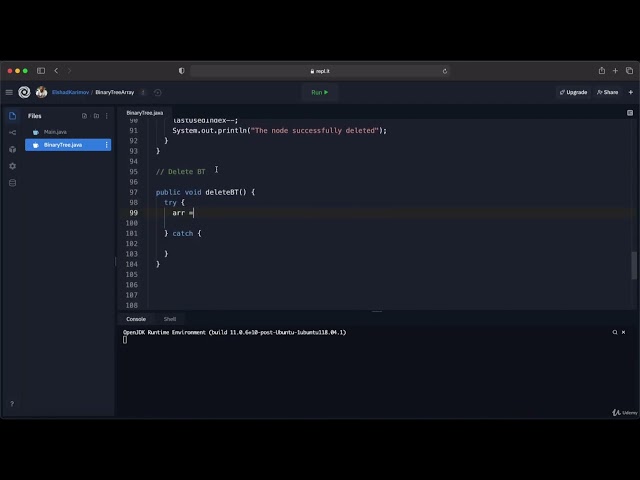Go back with the browser back arrow
The image size is (640, 480).
pyautogui.click(x=56, y=71)
